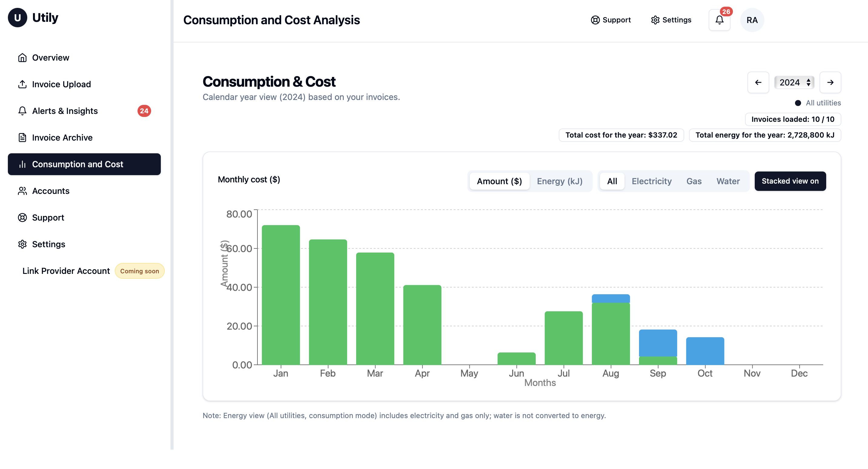Click the Utily logo icon
The width and height of the screenshot is (868, 469).
point(18,18)
